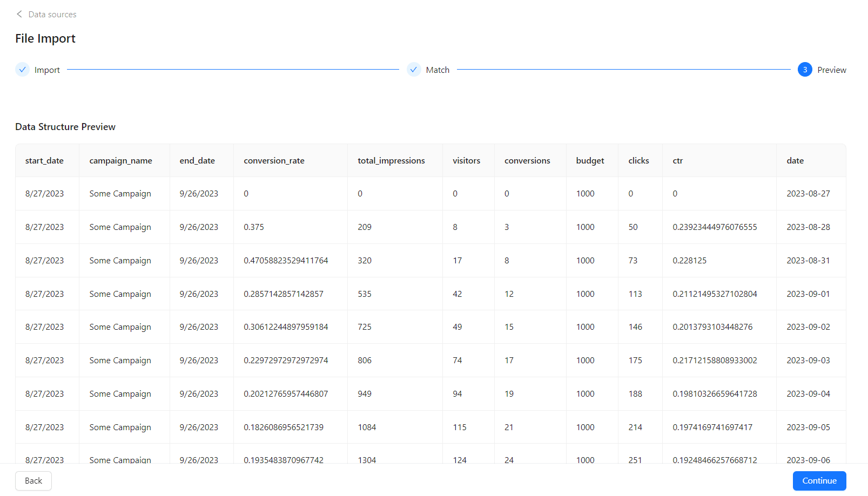Click the campaign_name column header
This screenshot has width=868, height=496.
coord(120,161)
